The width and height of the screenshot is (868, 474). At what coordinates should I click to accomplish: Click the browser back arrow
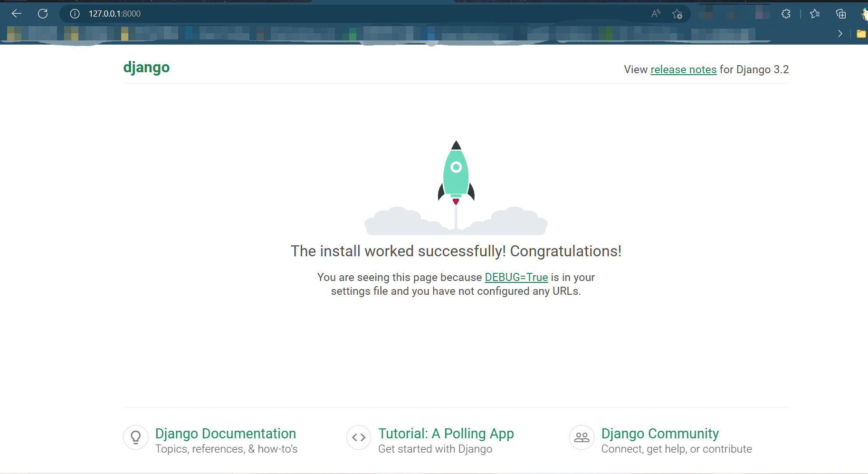coord(17,14)
